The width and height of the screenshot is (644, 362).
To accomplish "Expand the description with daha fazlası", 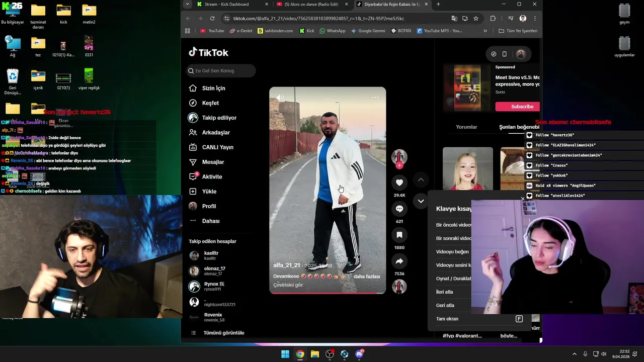I will tap(367, 277).
